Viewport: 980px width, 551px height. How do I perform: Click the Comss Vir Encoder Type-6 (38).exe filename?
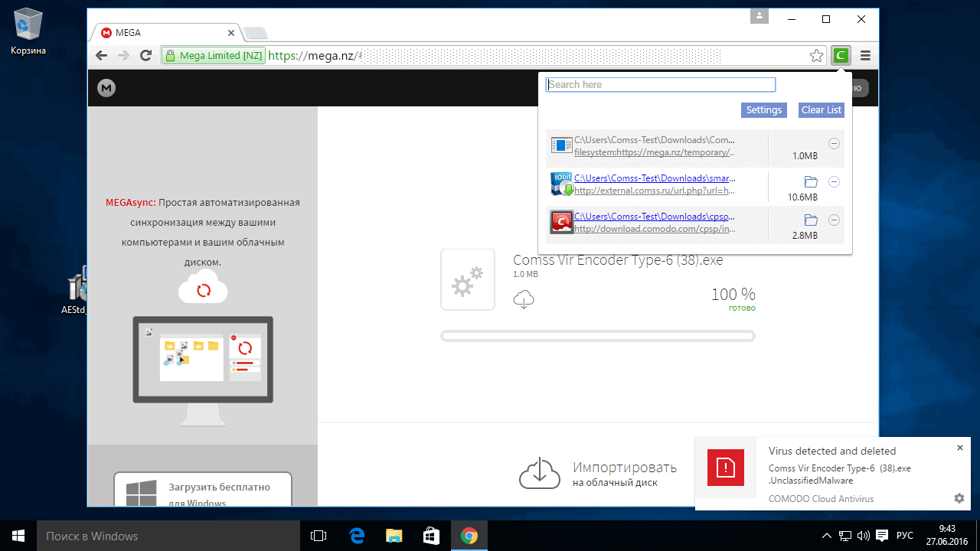[x=618, y=260]
